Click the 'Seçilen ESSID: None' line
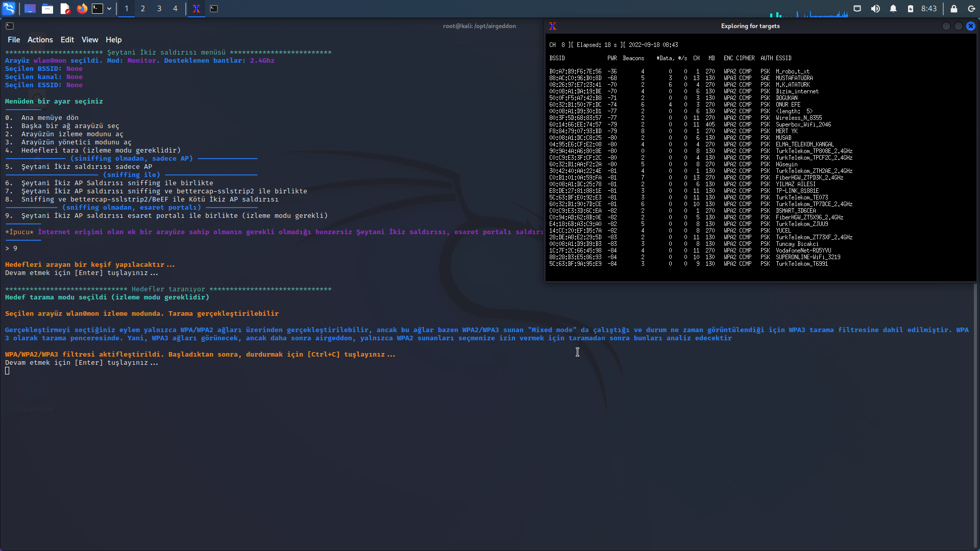The image size is (980, 551). coord(44,85)
